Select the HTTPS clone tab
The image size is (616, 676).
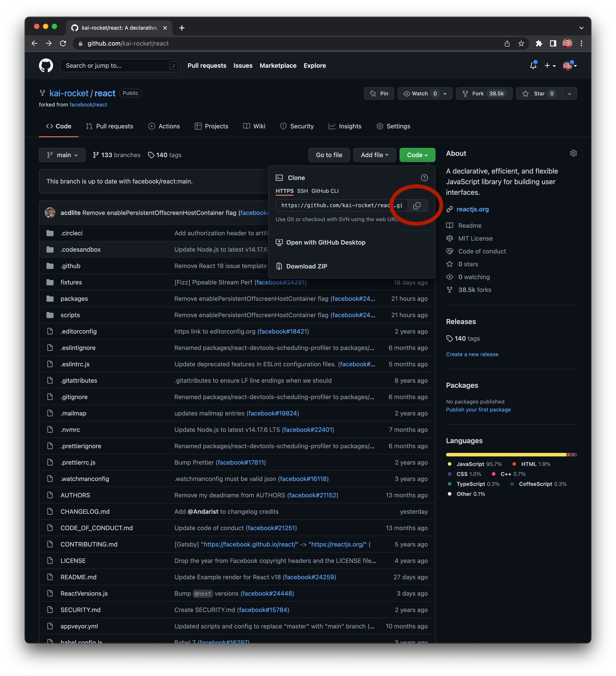[x=284, y=191]
